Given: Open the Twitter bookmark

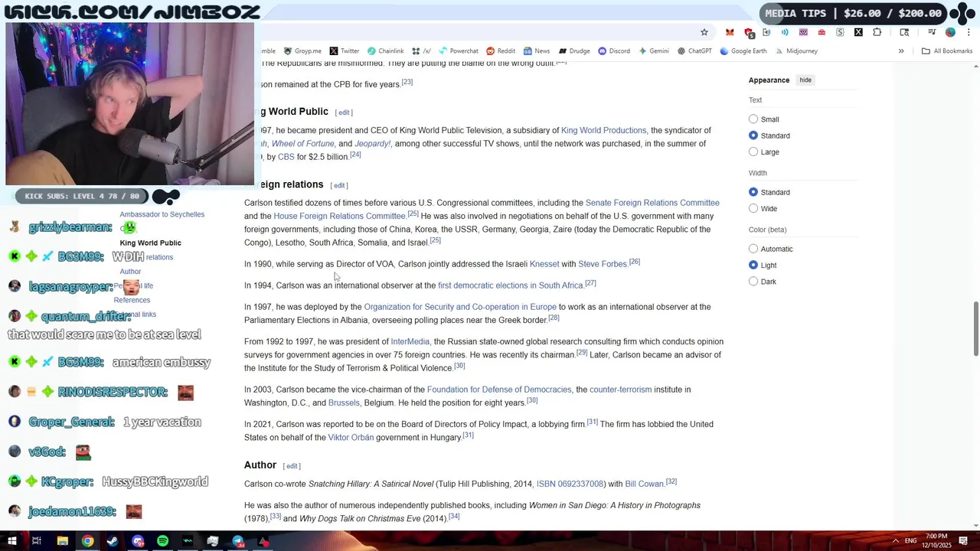Looking at the screenshot, I should pos(345,51).
